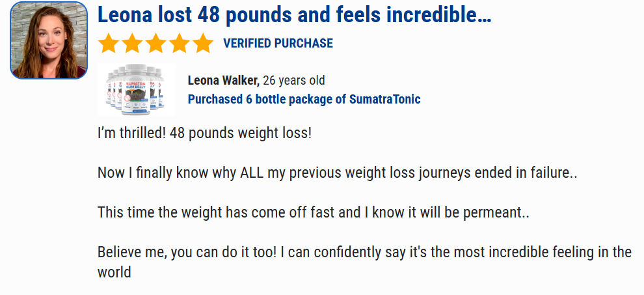Click the 'I'm thrilled! 48 pounds' line

point(204,133)
